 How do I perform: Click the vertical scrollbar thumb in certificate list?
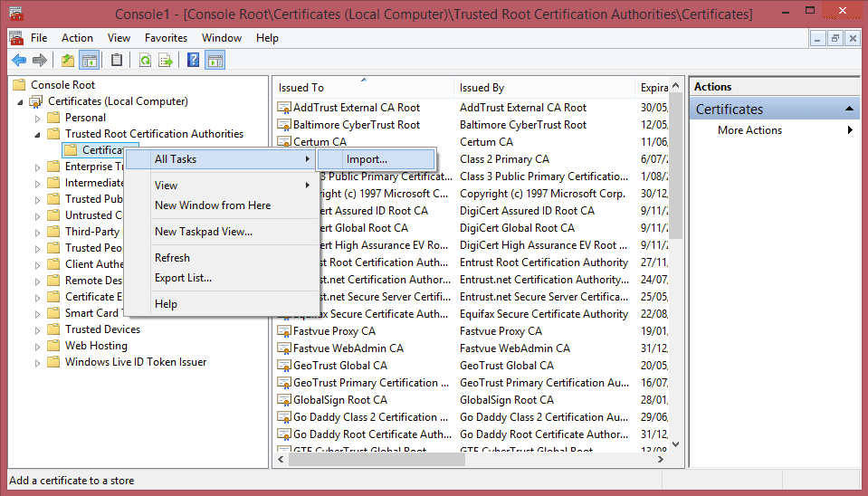[x=676, y=166]
